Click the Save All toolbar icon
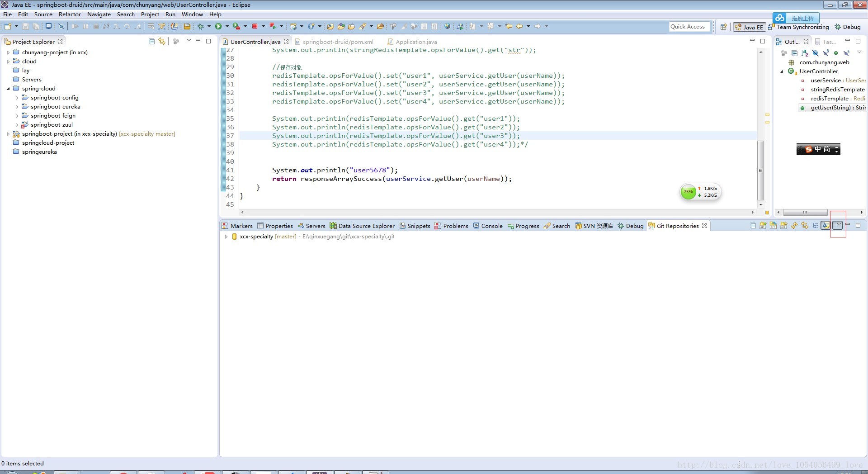This screenshot has height=474, width=868. click(x=36, y=26)
